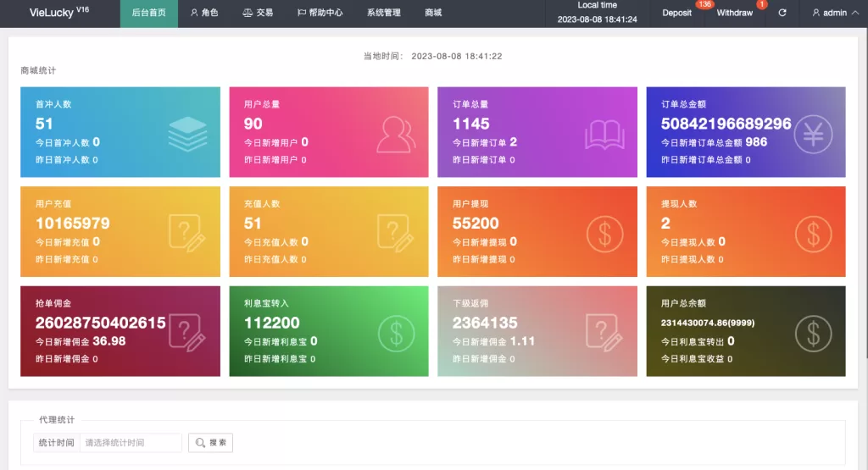This screenshot has width=868, height=470.
Task: Expand the 系统管理 menu
Action: [383, 14]
